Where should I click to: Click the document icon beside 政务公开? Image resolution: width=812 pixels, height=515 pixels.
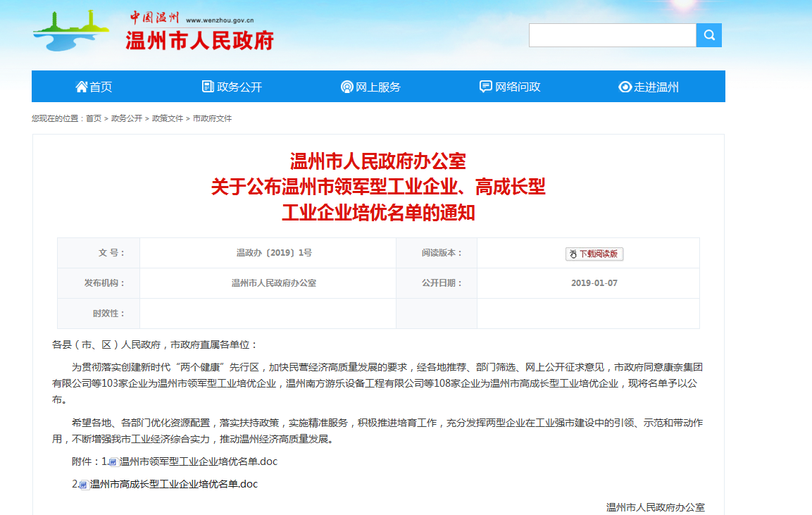208,87
